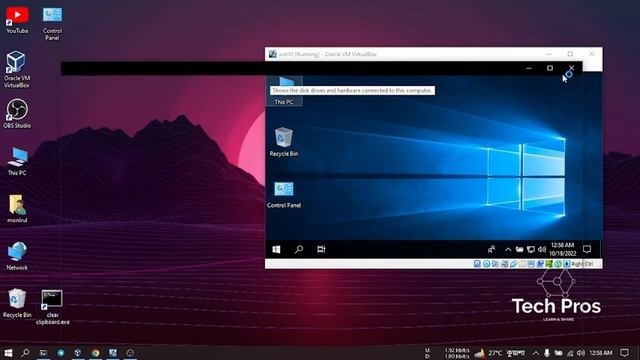Select the Oracle VM VirtualBox desktop icon
This screenshot has width=640, height=360.
(16, 69)
